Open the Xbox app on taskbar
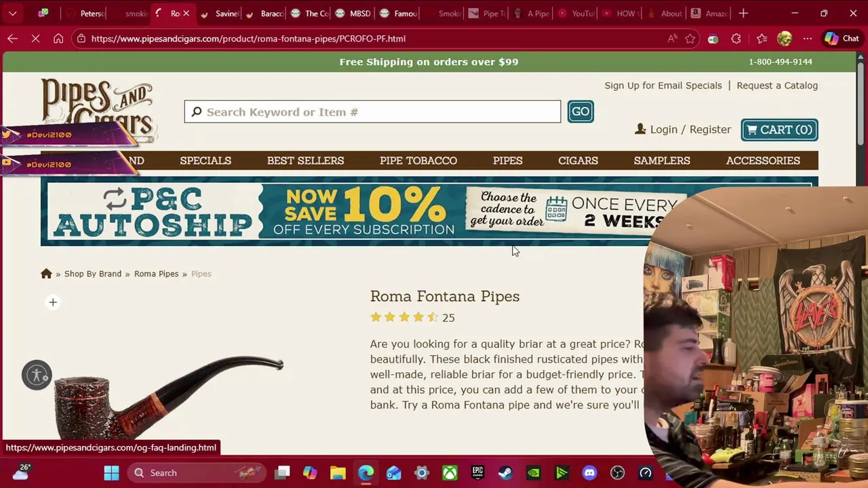This screenshot has height=488, width=868. (x=450, y=472)
